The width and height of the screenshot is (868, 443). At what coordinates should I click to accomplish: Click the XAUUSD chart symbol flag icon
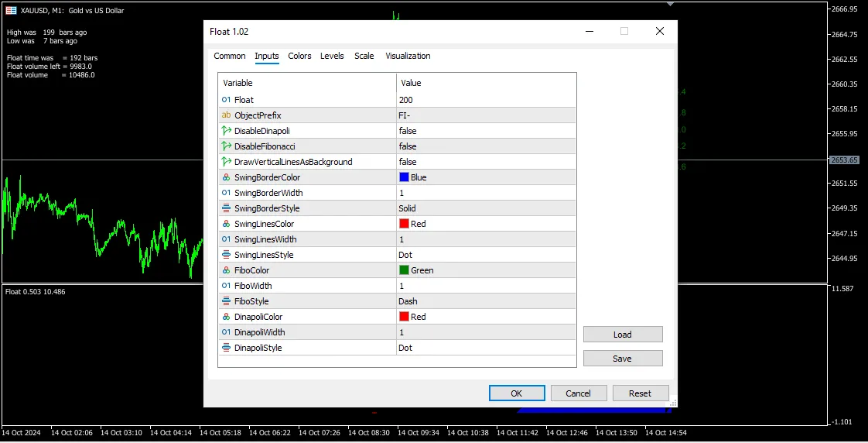pyautogui.click(x=11, y=10)
